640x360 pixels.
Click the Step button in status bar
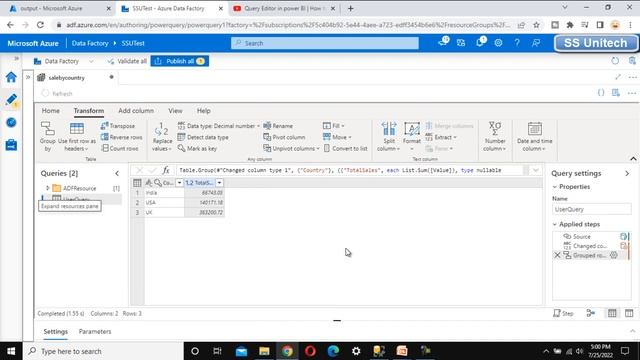563,313
